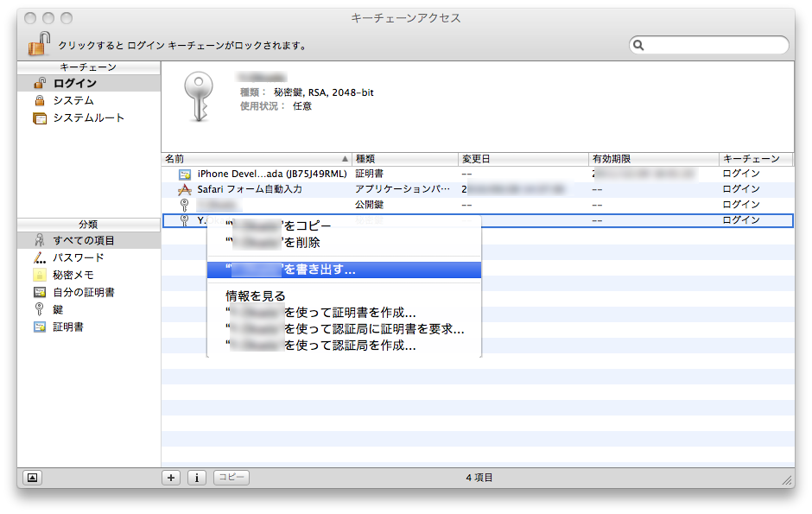Screen dimensions: 812x514
Task: Click アプリケーションパ… type cell
Action: [x=403, y=189]
